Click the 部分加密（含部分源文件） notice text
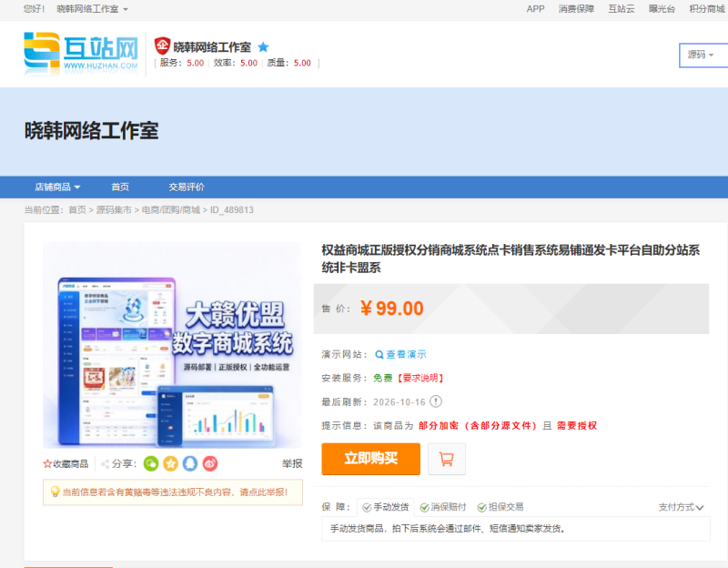Screen dimensions: 728x568 (x=478, y=425)
